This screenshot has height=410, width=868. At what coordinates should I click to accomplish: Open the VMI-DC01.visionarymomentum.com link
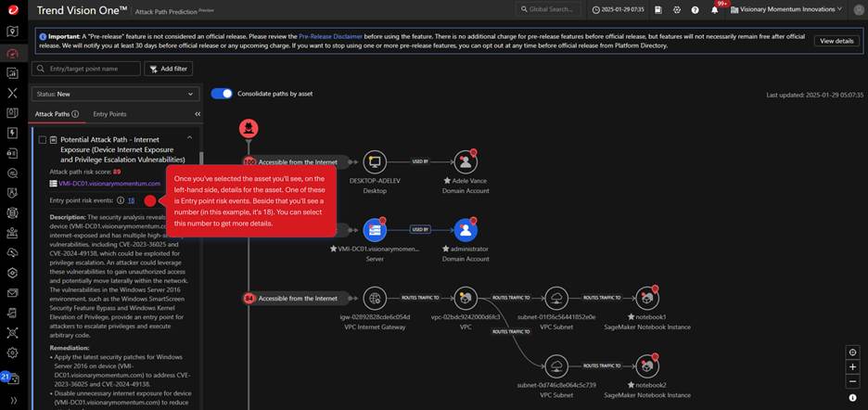109,184
